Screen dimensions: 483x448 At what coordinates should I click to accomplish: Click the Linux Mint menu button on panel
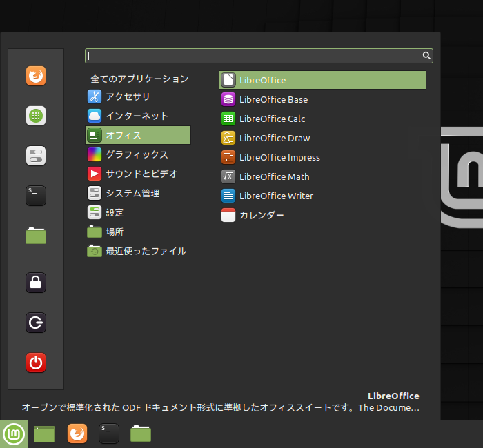pyautogui.click(x=14, y=434)
